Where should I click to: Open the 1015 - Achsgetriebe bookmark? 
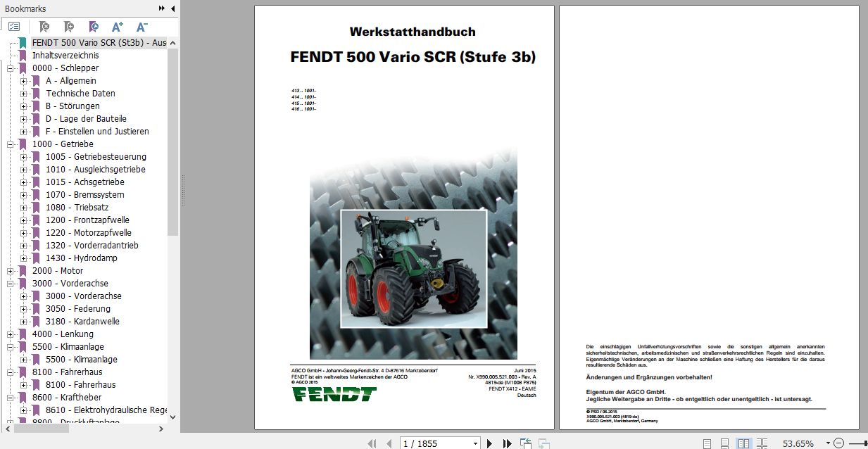pos(85,182)
